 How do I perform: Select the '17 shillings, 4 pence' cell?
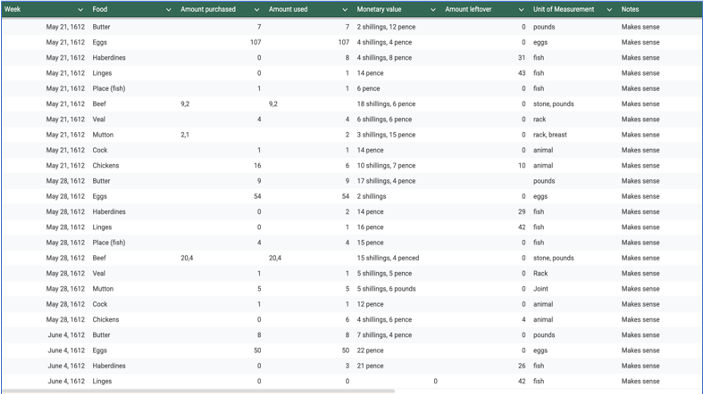click(386, 181)
